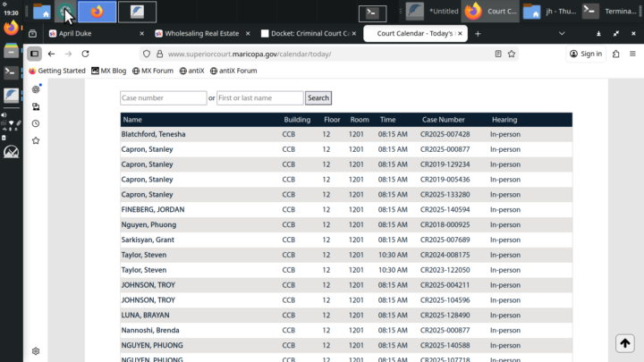Screen dimensions: 644x362
Task: Bookmark this page with the star icon
Action: [x=512, y=54]
